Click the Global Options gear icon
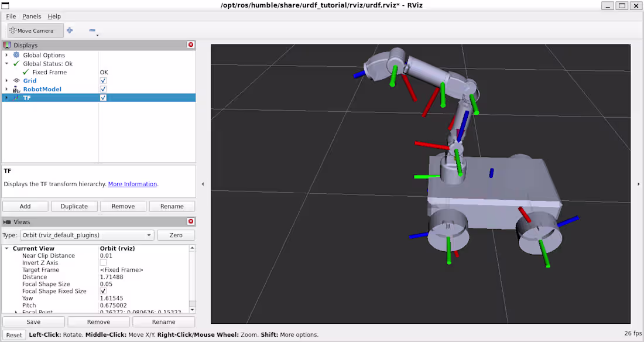The image size is (644, 342). (x=16, y=55)
